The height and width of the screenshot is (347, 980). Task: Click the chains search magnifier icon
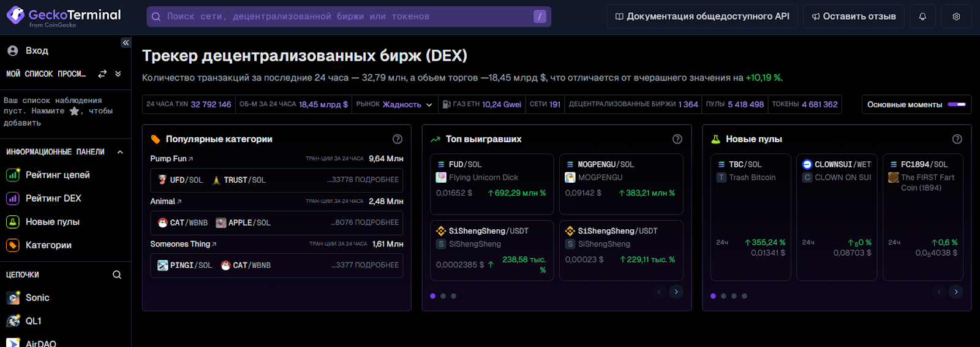point(117,275)
